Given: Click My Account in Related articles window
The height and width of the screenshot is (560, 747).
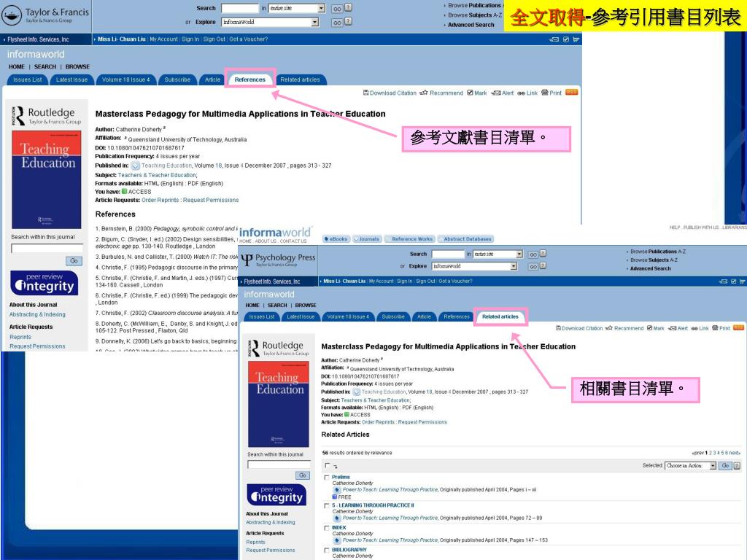Looking at the screenshot, I should pos(381,281).
